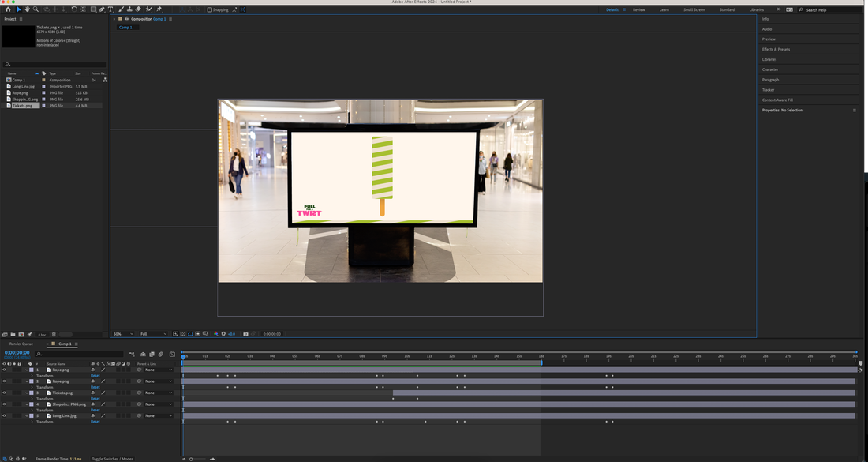Click the channel and color management RGB icon
868x462 pixels.
coord(216,334)
